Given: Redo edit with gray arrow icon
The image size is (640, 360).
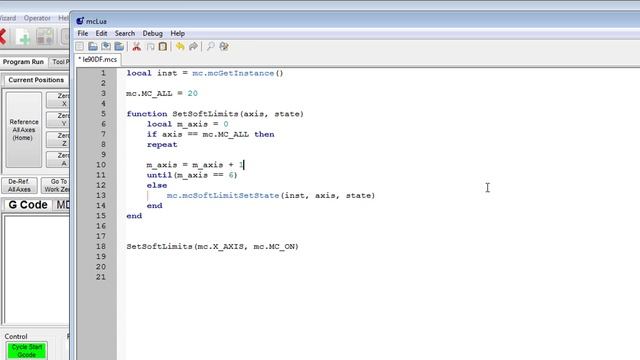Looking at the screenshot, I should 193,47.
